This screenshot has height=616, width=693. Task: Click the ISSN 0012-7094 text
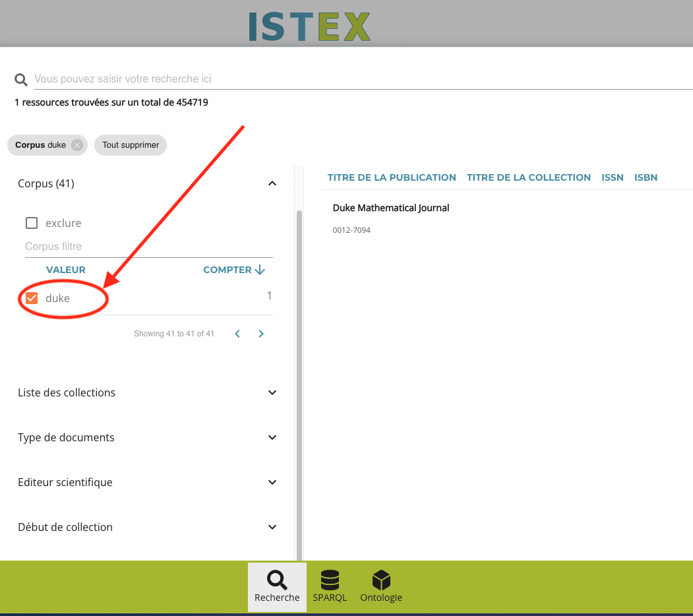(x=351, y=230)
